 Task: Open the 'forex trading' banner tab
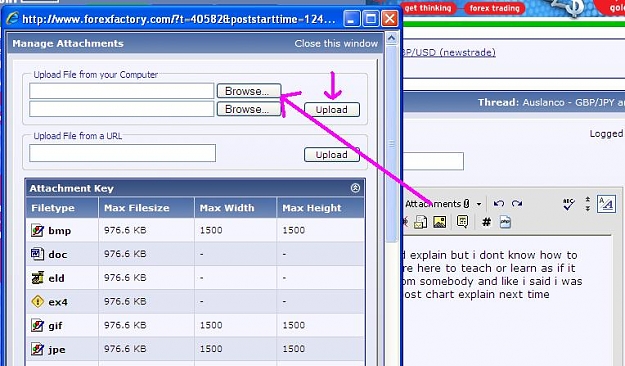[495, 8]
